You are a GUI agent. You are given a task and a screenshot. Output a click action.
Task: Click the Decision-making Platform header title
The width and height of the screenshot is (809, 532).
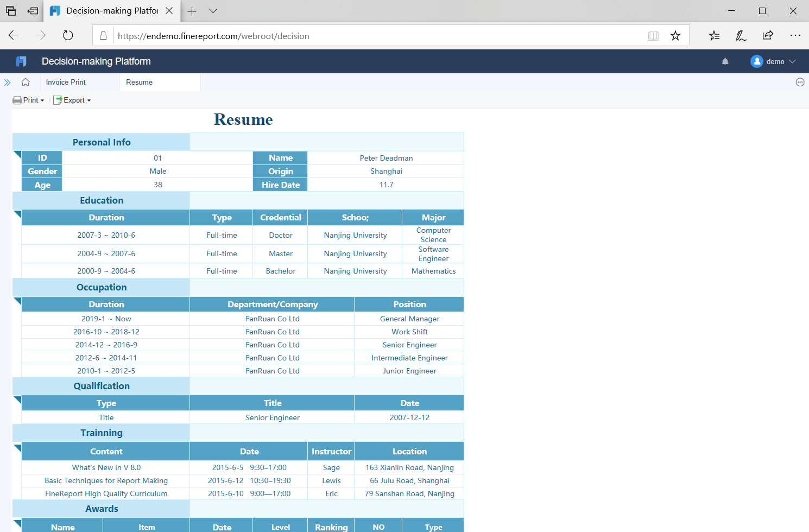click(96, 61)
